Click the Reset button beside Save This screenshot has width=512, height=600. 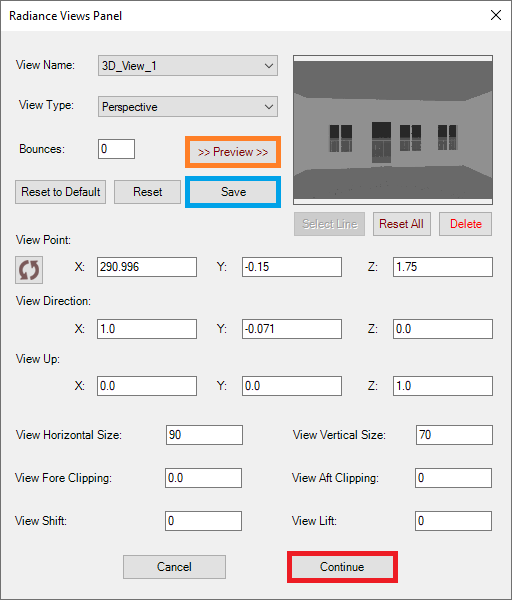point(147,192)
